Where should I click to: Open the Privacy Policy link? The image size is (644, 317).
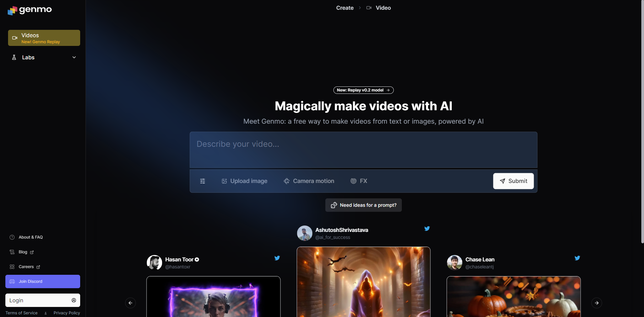coord(67,313)
